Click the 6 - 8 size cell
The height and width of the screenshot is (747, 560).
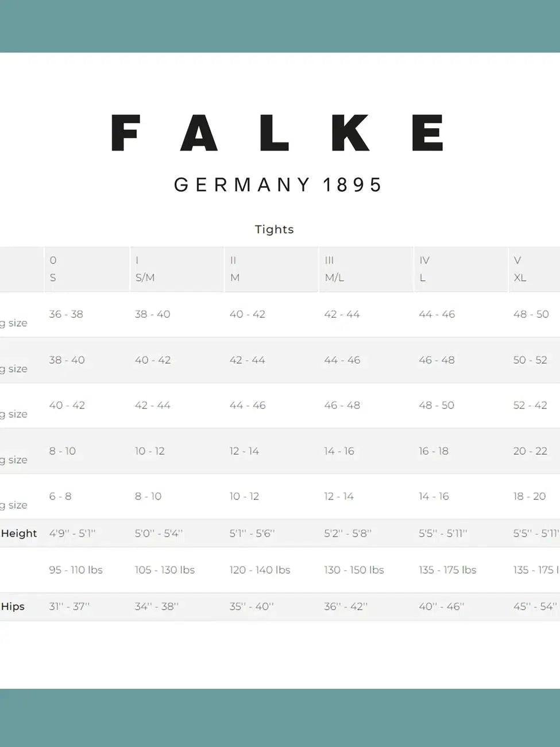point(60,496)
